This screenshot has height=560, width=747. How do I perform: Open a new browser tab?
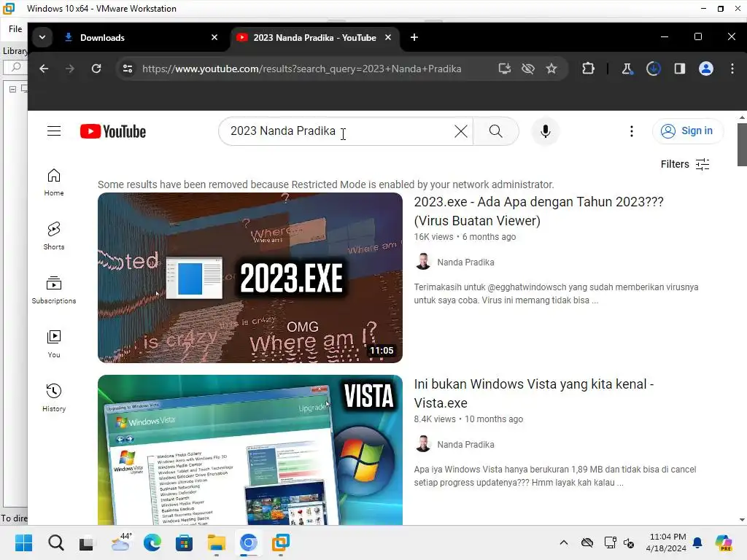coord(414,37)
